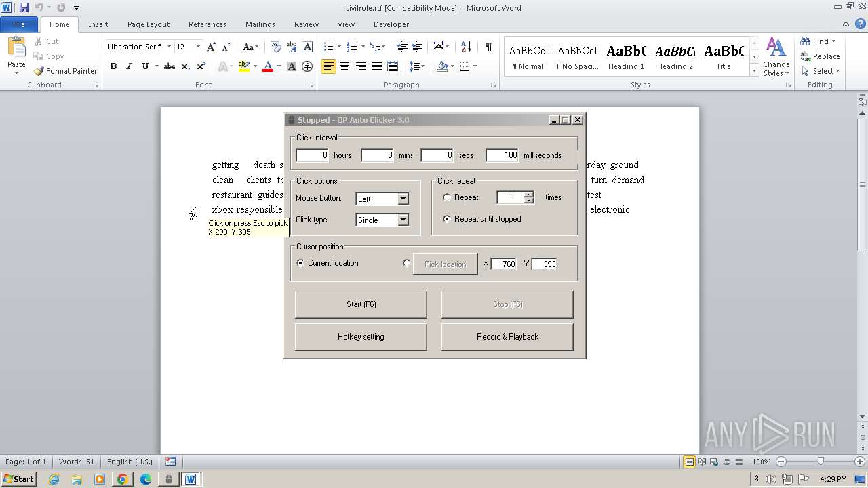The width and height of the screenshot is (868, 488).
Task: Center the paragraph text
Action: pos(344,66)
